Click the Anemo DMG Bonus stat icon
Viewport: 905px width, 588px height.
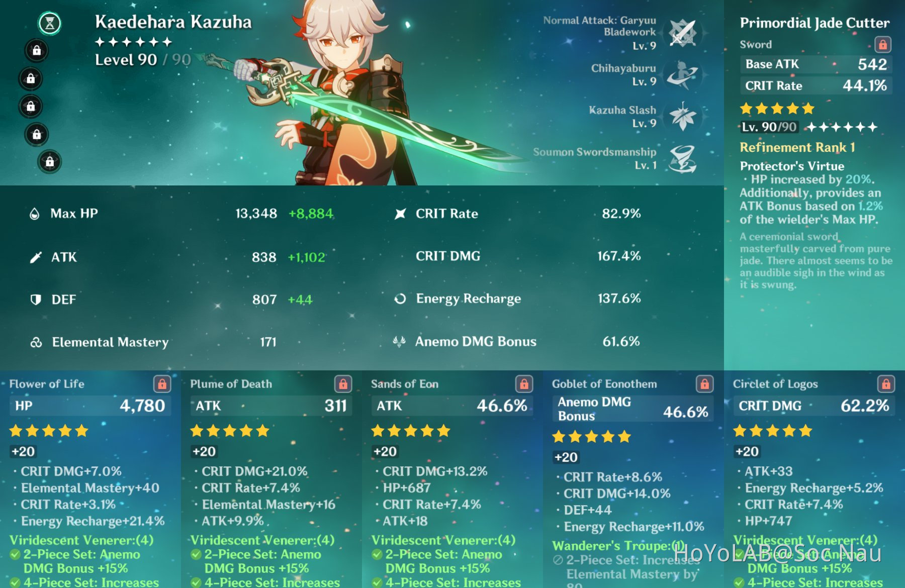click(x=399, y=342)
